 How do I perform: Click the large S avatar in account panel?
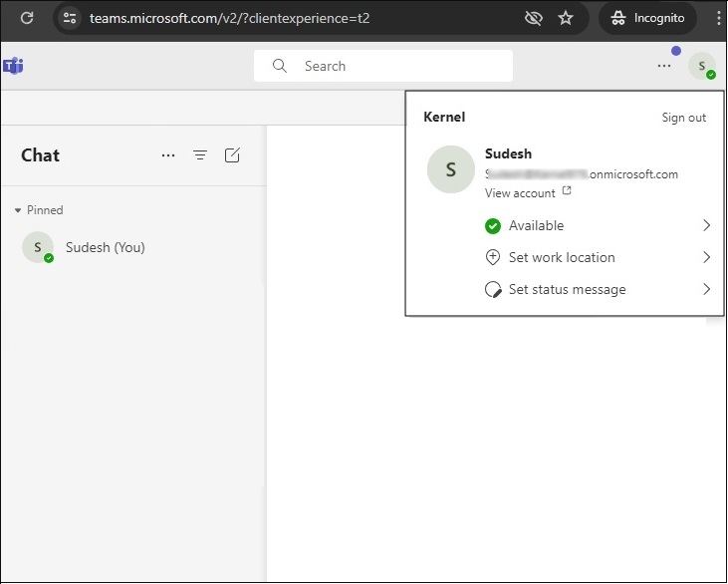pos(451,169)
